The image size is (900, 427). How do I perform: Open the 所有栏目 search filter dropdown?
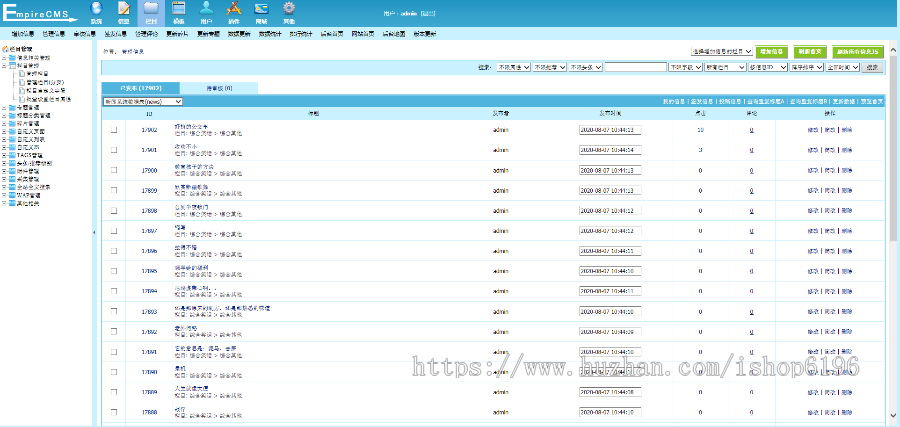(724, 67)
